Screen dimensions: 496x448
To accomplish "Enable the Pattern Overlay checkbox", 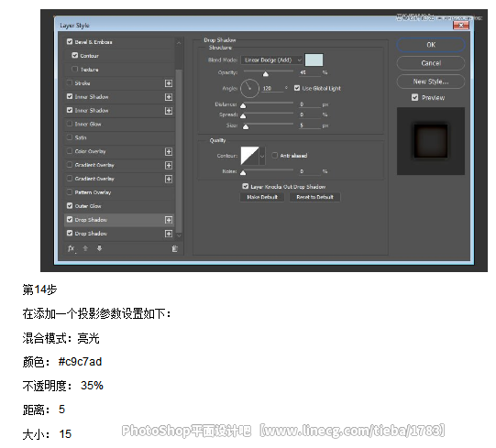I will point(70,191).
